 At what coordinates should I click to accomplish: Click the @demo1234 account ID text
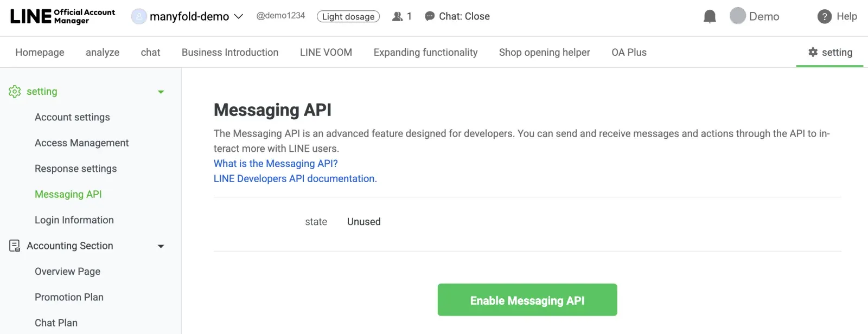point(280,16)
